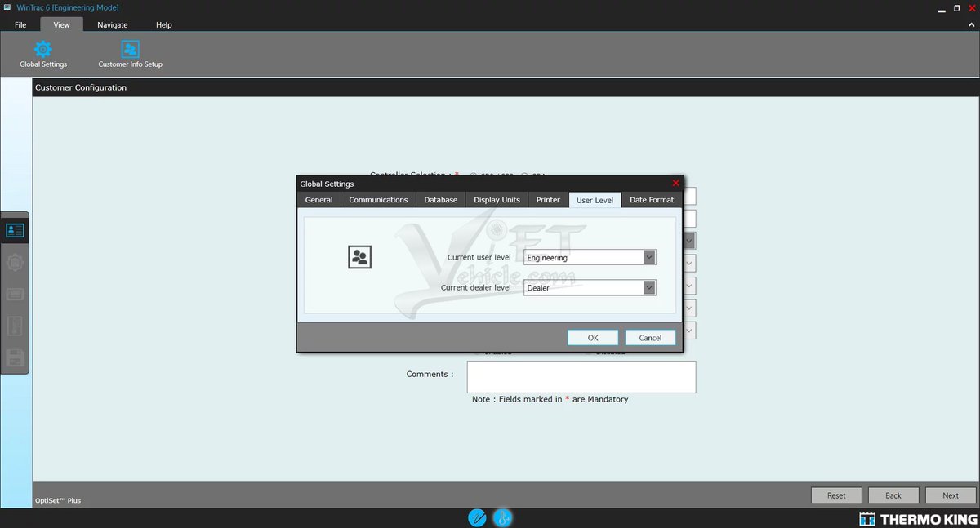
Task: Open the Help menu
Action: pyautogui.click(x=164, y=24)
